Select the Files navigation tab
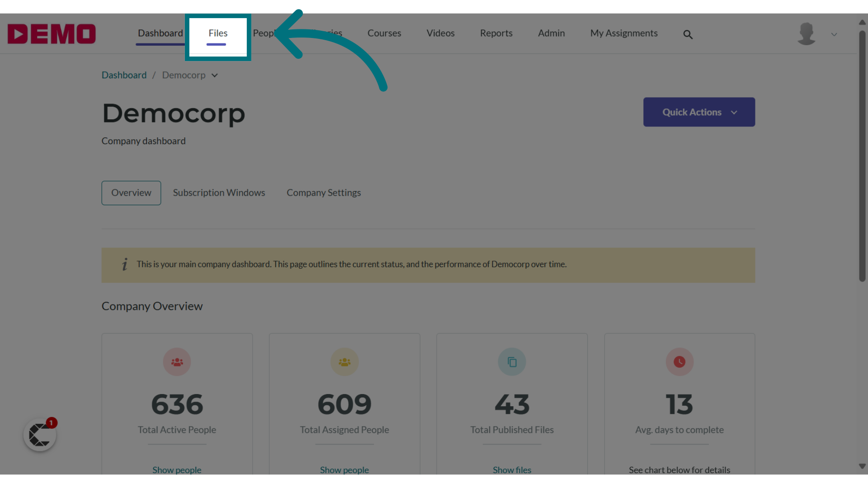Viewport: 868px width, 488px height. pyautogui.click(x=217, y=33)
